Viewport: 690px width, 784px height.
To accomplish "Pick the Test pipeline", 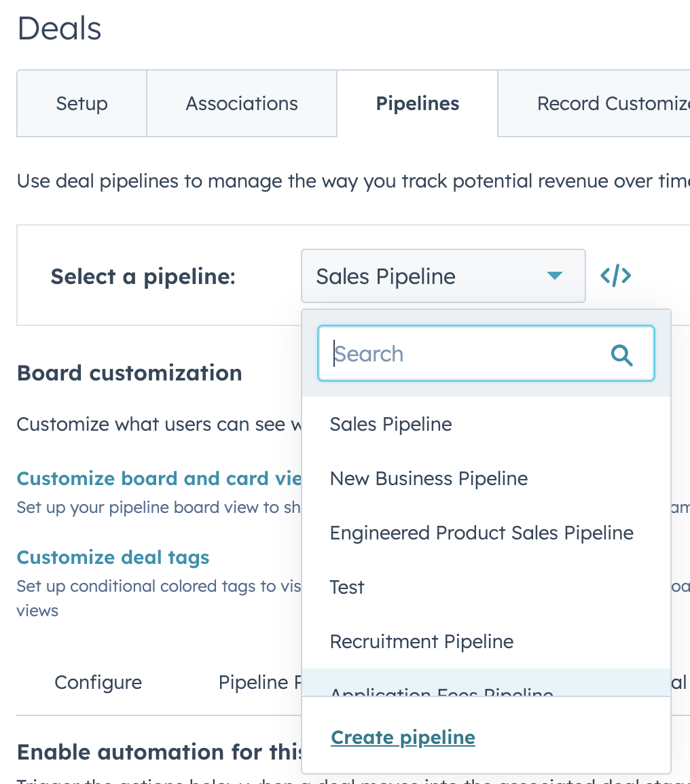I will click(347, 587).
